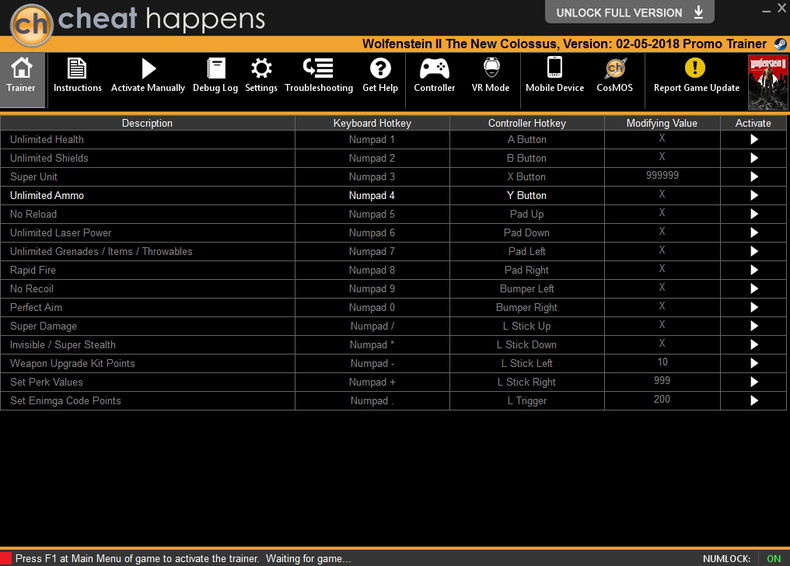Activate Weapon Upgrade Kit Points cheat

[x=754, y=363]
